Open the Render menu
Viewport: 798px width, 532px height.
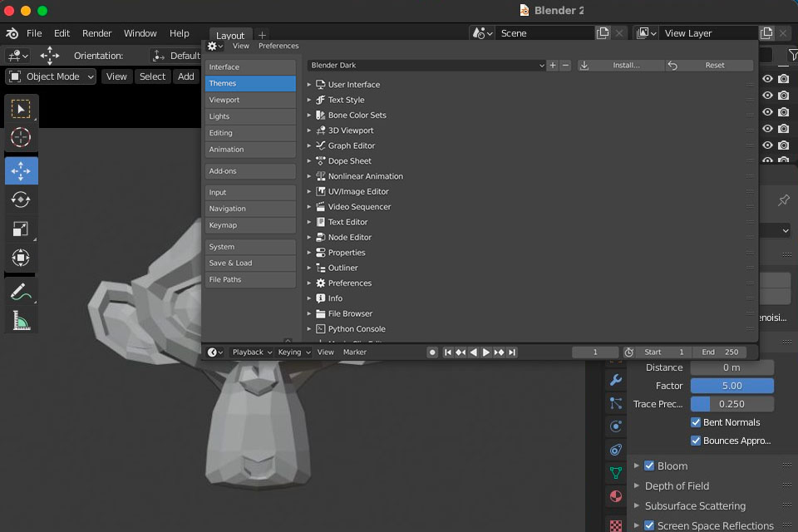point(96,33)
